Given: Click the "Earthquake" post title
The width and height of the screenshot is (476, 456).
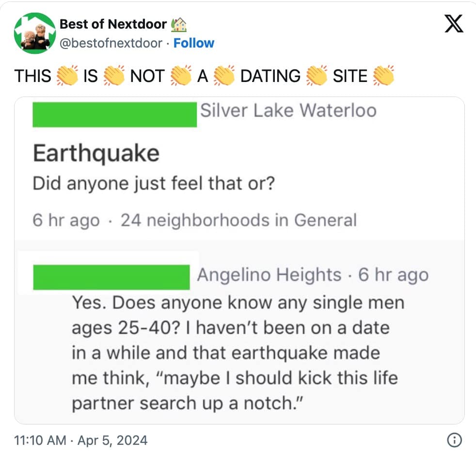Looking at the screenshot, I should 96,154.
